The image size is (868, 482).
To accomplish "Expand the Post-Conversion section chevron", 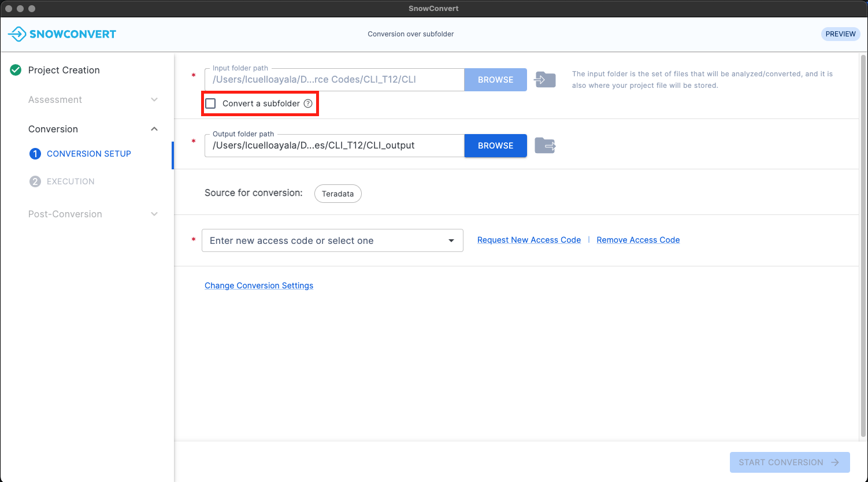I will 154,214.
